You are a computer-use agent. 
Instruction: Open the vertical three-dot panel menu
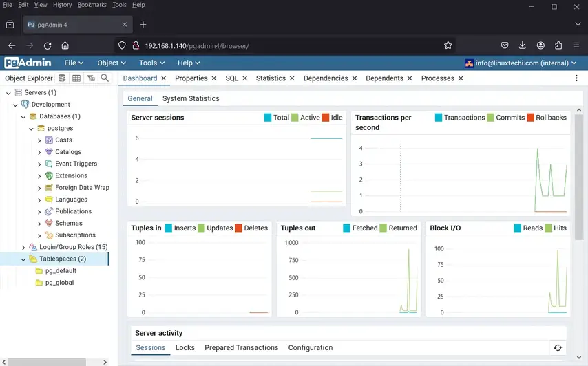(x=576, y=78)
